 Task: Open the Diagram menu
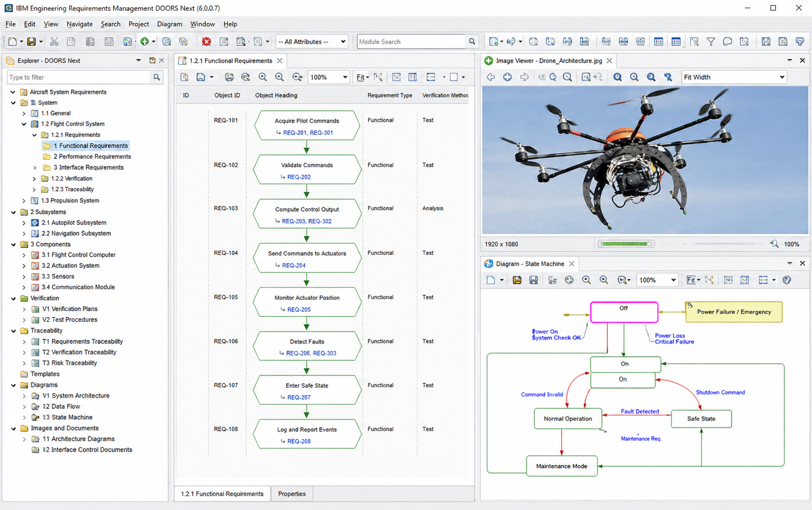[x=169, y=24]
